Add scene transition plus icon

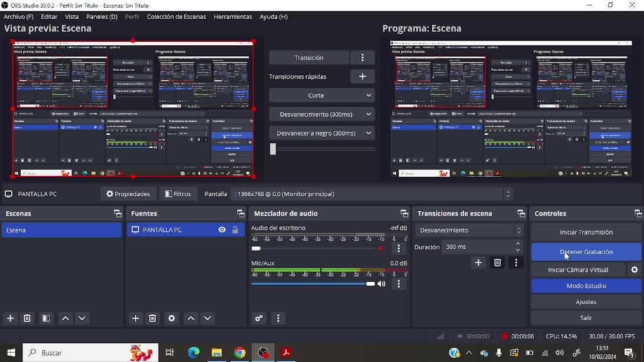pyautogui.click(x=478, y=263)
